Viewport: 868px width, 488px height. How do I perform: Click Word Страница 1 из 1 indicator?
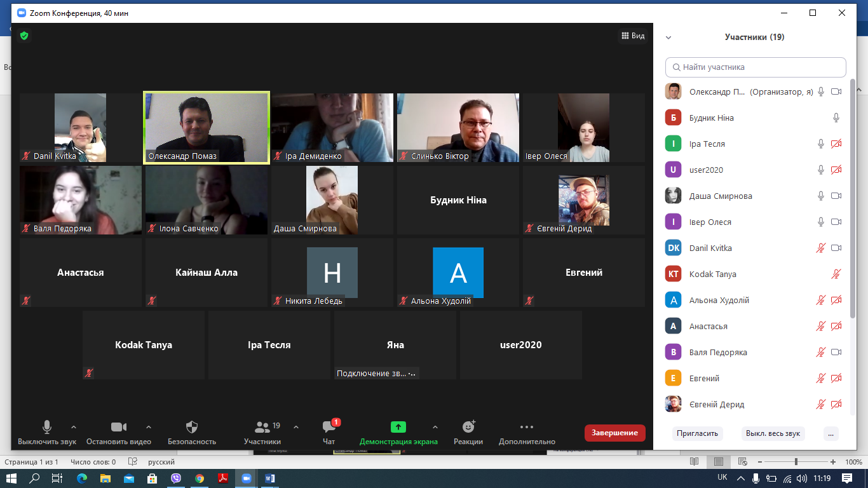click(31, 462)
